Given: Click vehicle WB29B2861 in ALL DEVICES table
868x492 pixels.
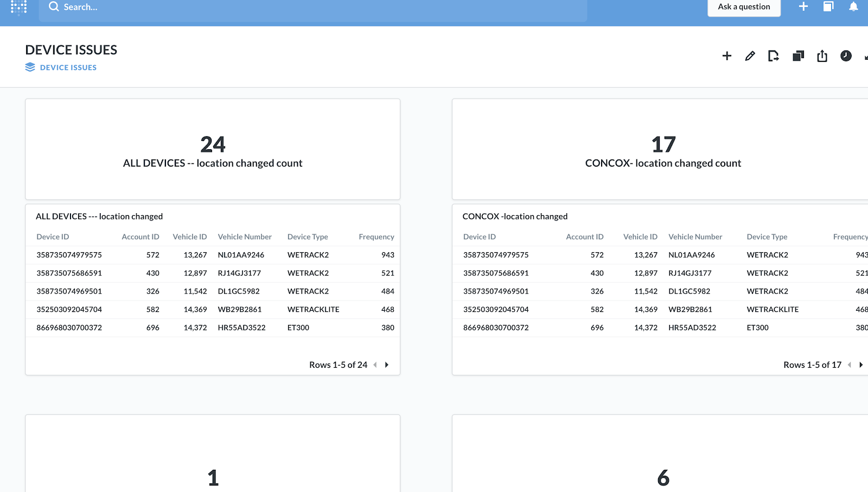Looking at the screenshot, I should [x=240, y=310].
